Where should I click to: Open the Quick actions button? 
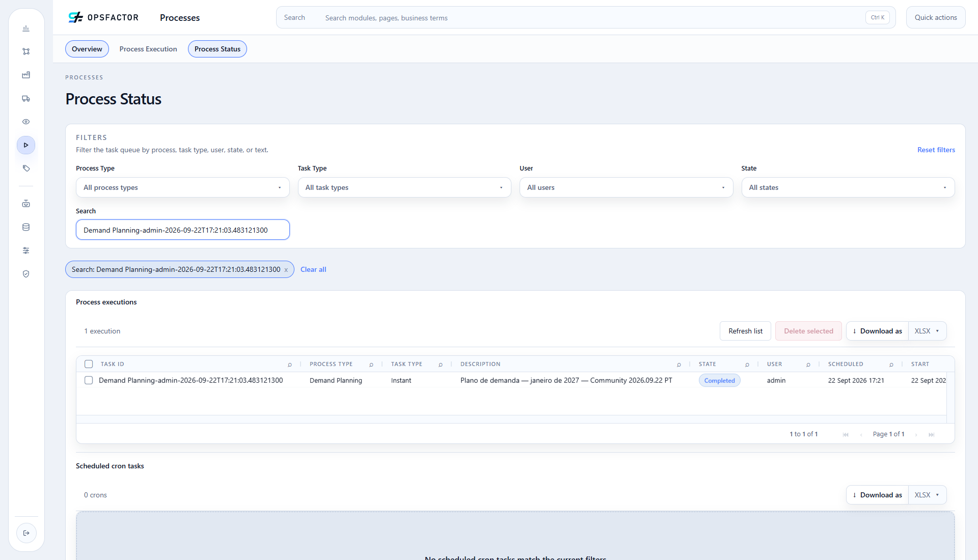pyautogui.click(x=936, y=17)
